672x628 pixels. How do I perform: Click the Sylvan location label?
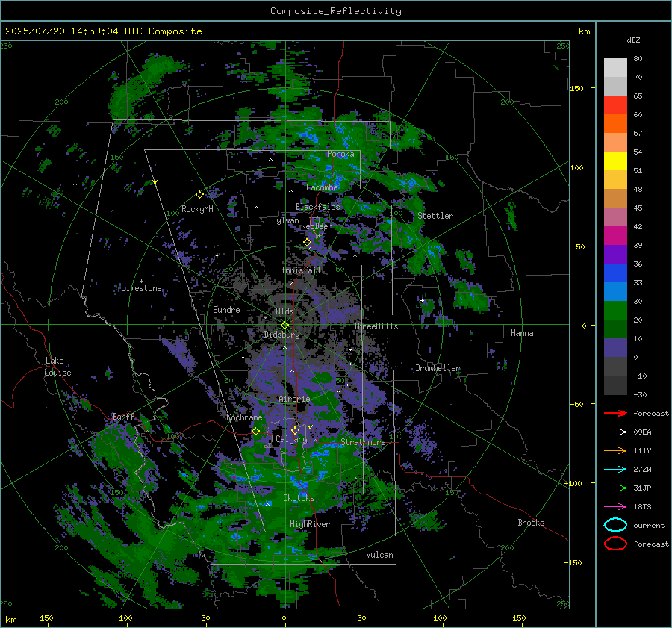click(x=285, y=220)
